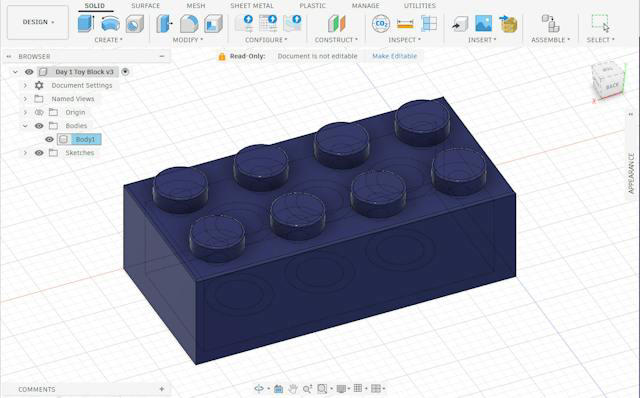
Task: Select the Fillet tool in Modify
Action: click(x=189, y=24)
